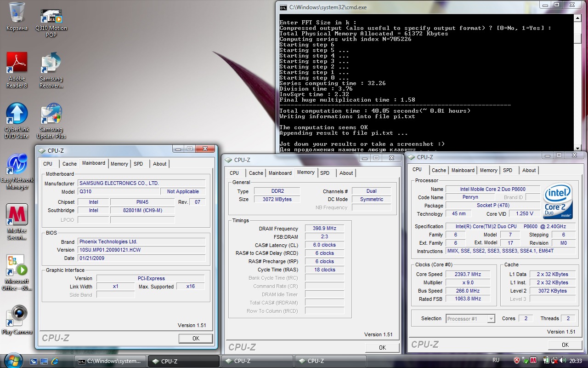Open the Processor #1 selection dropdown

click(x=470, y=318)
